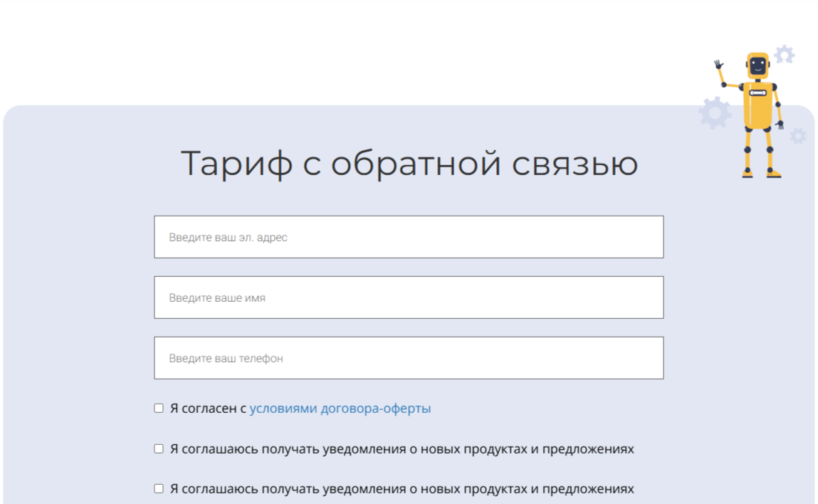The image size is (818, 504).
Task: Click the «Тариф с обратной связью» heading
Action: click(x=409, y=163)
